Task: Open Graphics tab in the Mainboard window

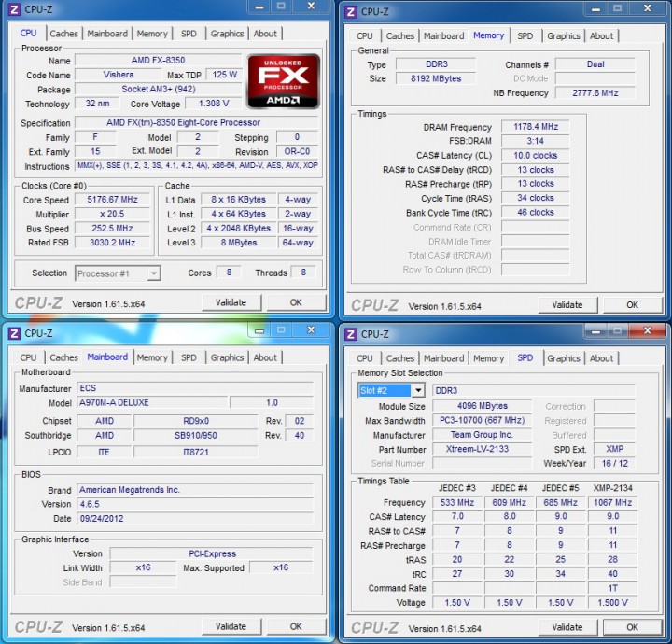Action: (x=227, y=357)
